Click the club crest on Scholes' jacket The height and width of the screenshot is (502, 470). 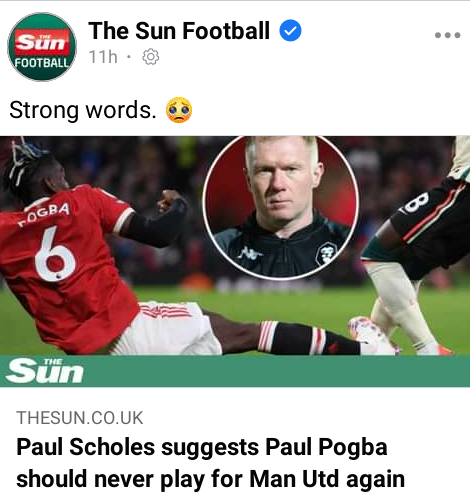click(326, 253)
